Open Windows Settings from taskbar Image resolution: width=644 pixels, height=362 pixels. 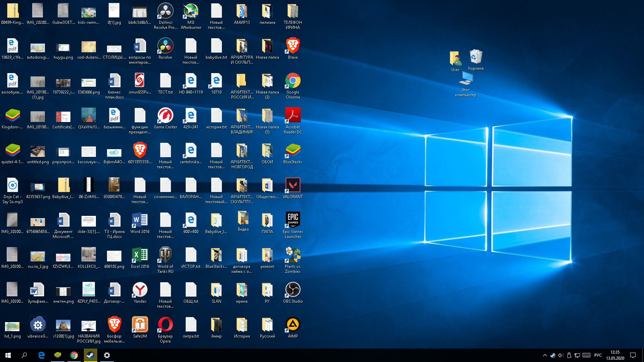click(107, 355)
